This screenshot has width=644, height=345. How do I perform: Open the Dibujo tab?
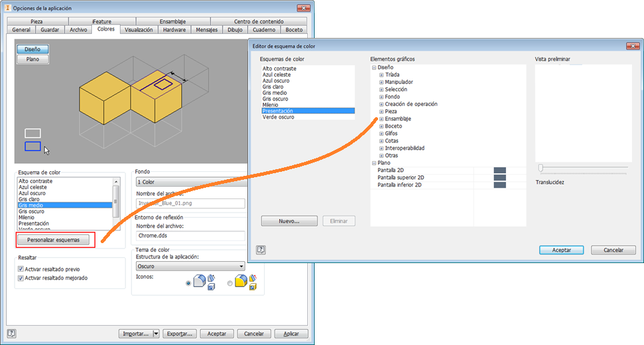point(235,30)
